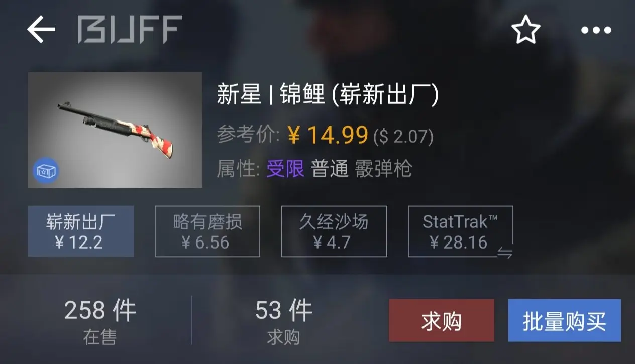Switch to 略有磨损 ¥6.56 wear option

coord(207,231)
